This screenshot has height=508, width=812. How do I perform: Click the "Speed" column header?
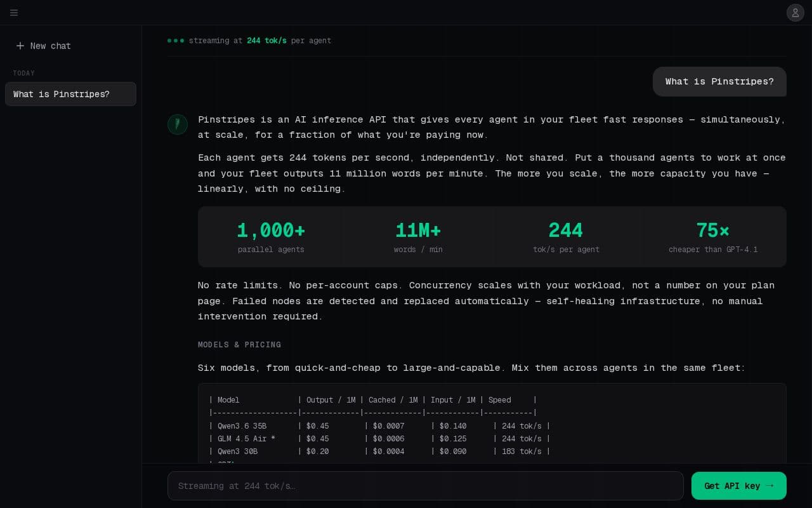[499, 400]
